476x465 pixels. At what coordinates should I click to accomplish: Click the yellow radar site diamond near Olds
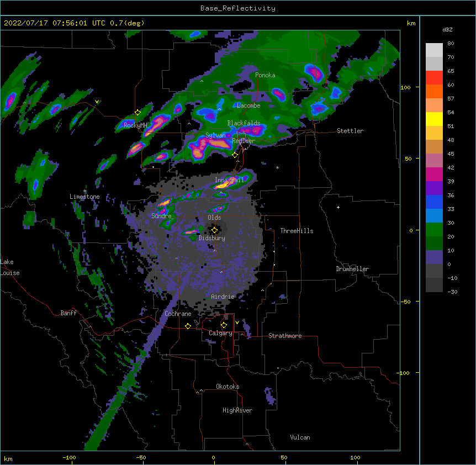click(214, 230)
